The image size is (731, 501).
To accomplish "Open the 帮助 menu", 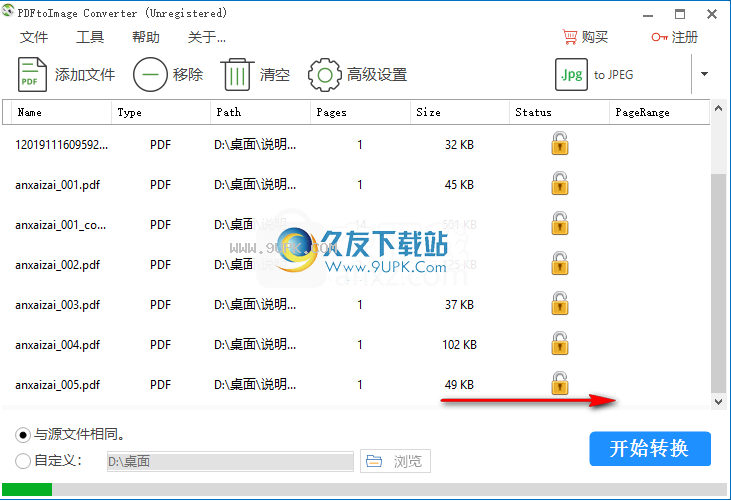I will tap(145, 37).
